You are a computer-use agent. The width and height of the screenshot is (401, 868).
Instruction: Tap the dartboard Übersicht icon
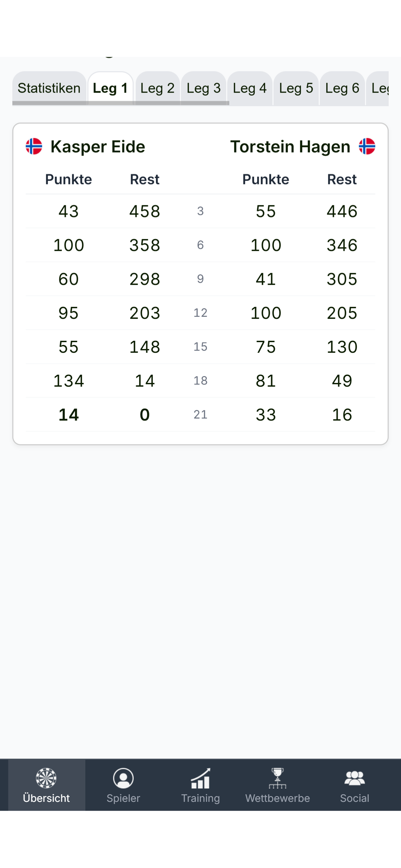point(46,778)
